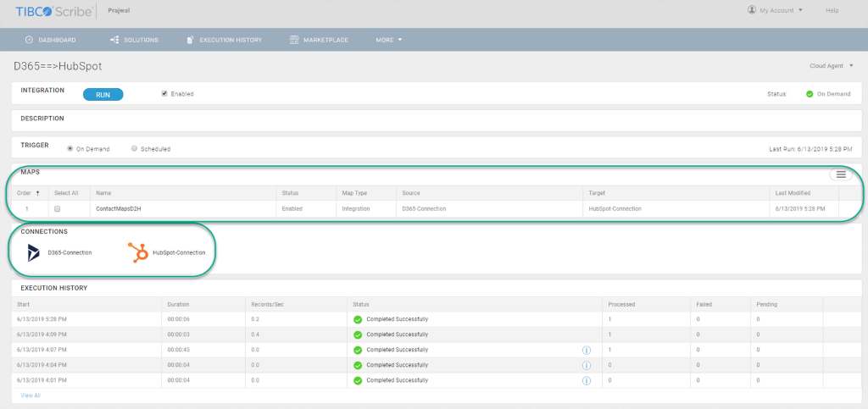Click the Integration map type cell
868x409 pixels.
pos(355,209)
